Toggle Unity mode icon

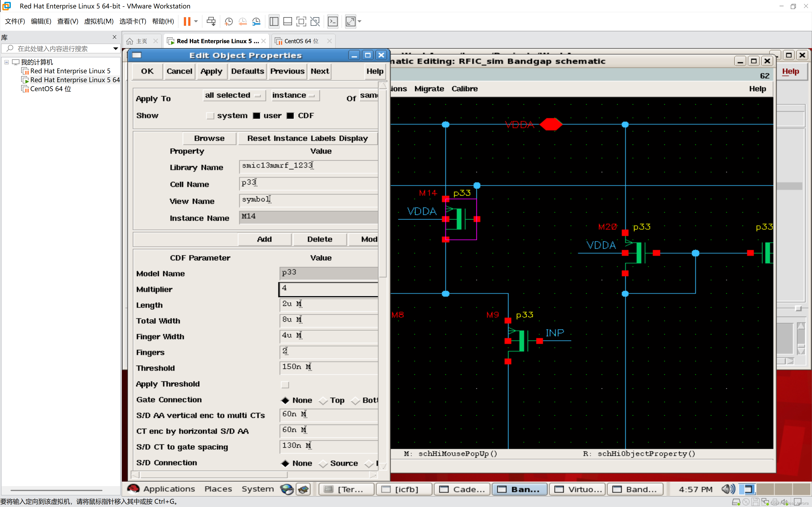pos(315,21)
